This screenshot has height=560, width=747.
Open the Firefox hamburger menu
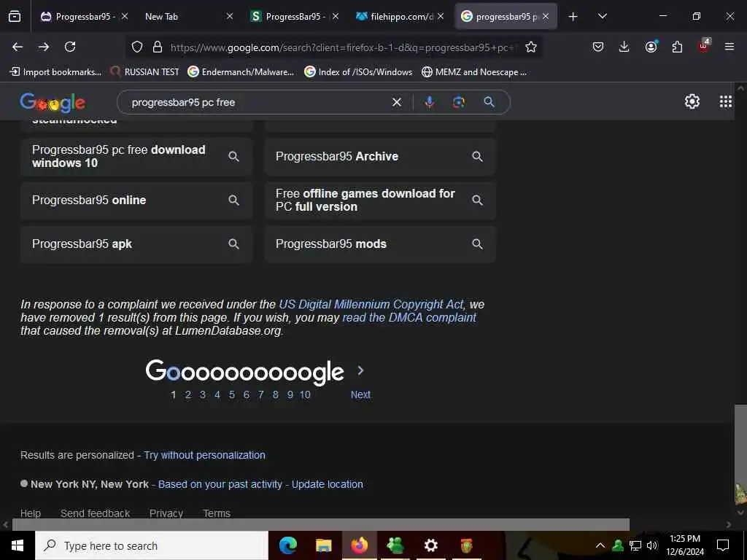[x=729, y=47]
